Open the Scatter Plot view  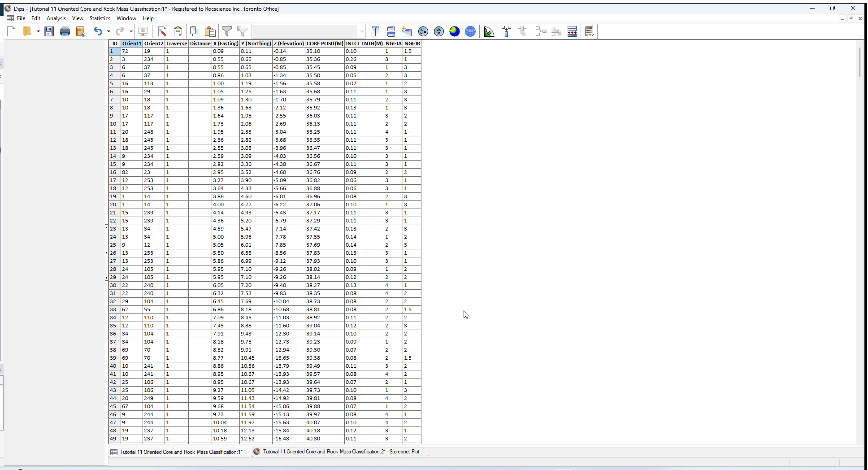(439, 31)
